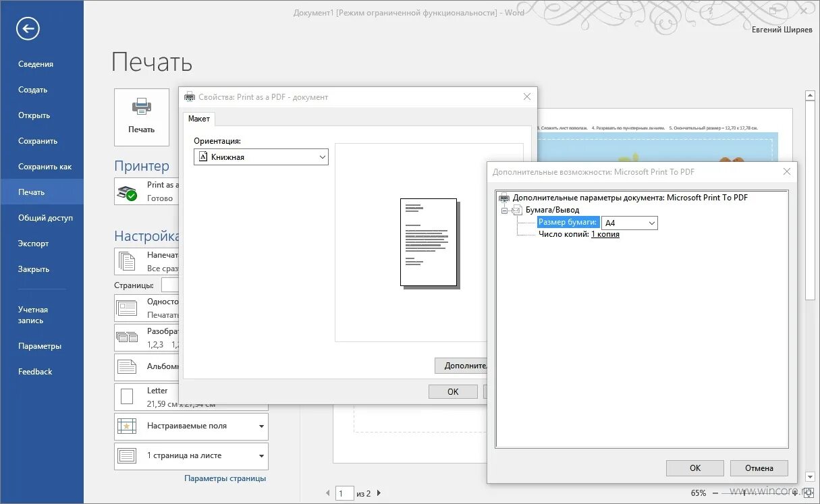Click the 1 страница на листе icon
This screenshot has width=820, height=504.
pos(127,455)
